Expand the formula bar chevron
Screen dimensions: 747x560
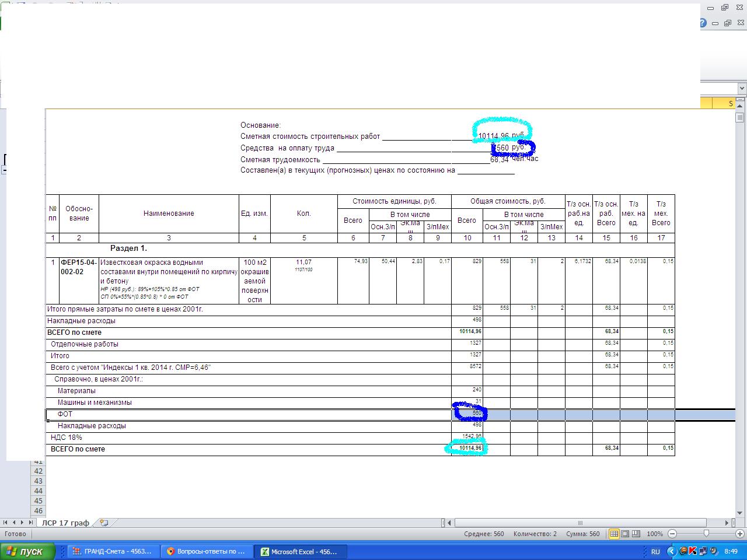[742, 89]
